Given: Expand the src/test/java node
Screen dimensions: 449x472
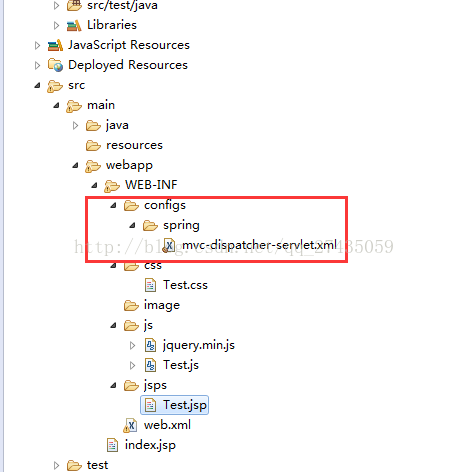Looking at the screenshot, I should point(56,5).
